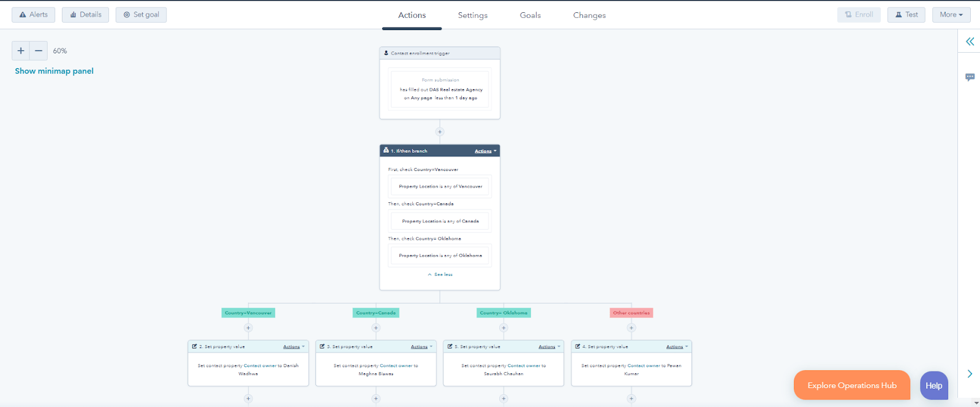Open Actions dropdown on if/then branch
This screenshot has height=407, width=980.
[485, 151]
